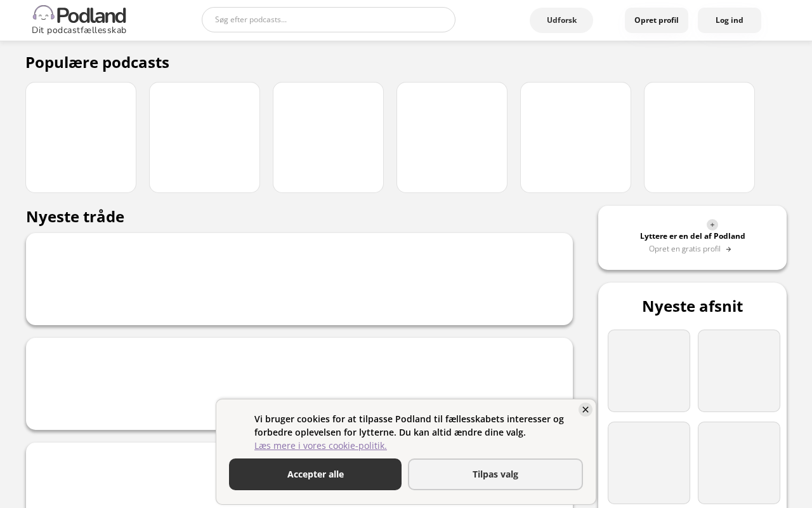Open Tilpas valg cookie settings
812x508 pixels.
coord(495,474)
